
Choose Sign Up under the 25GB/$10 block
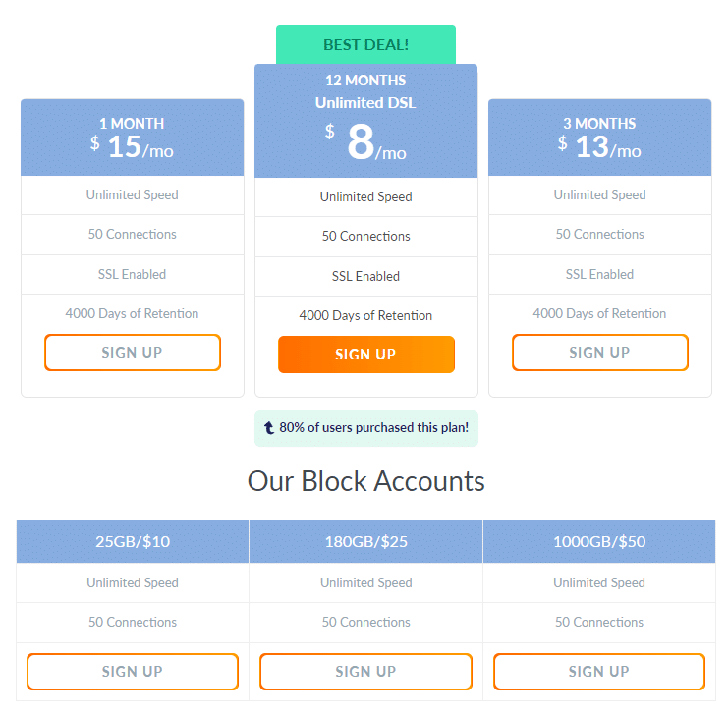[133, 672]
